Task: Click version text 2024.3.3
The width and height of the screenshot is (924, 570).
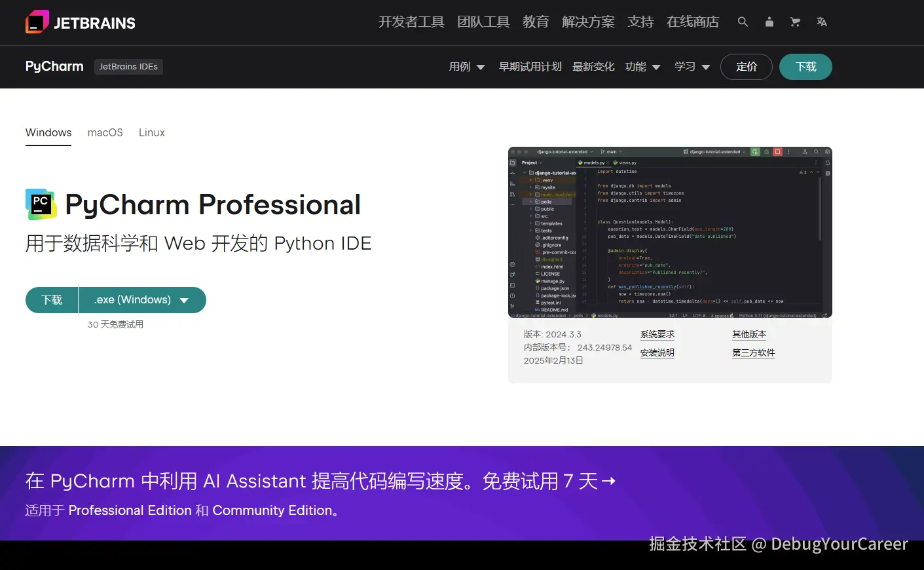Action: [x=563, y=334]
